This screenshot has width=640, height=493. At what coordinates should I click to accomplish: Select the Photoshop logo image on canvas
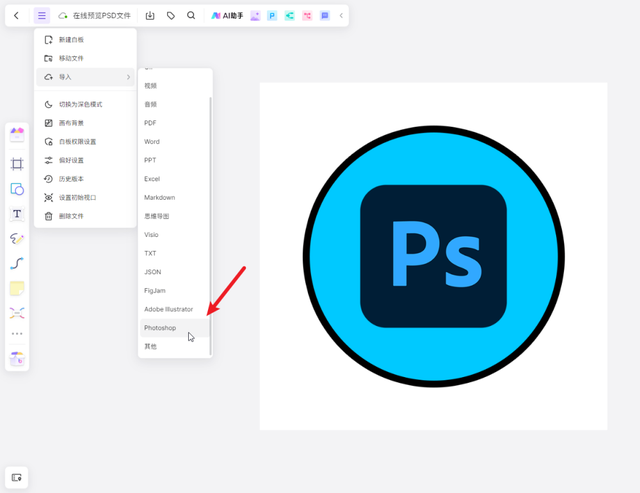[433, 256]
